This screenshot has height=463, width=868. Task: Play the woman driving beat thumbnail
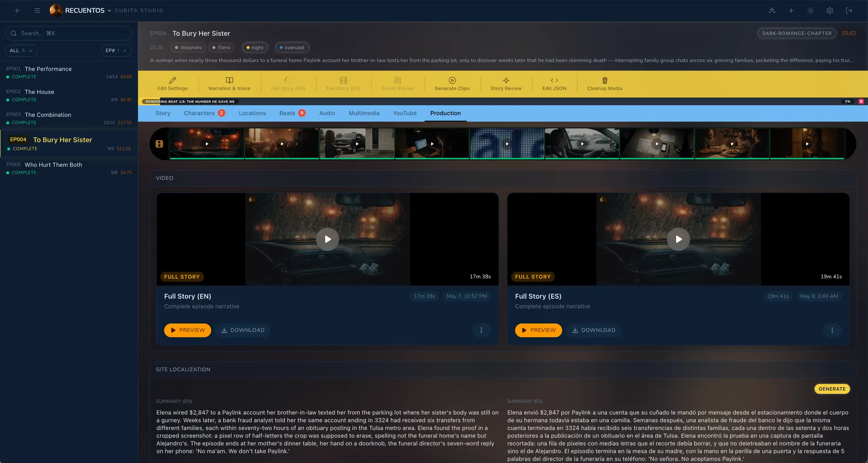(582, 144)
